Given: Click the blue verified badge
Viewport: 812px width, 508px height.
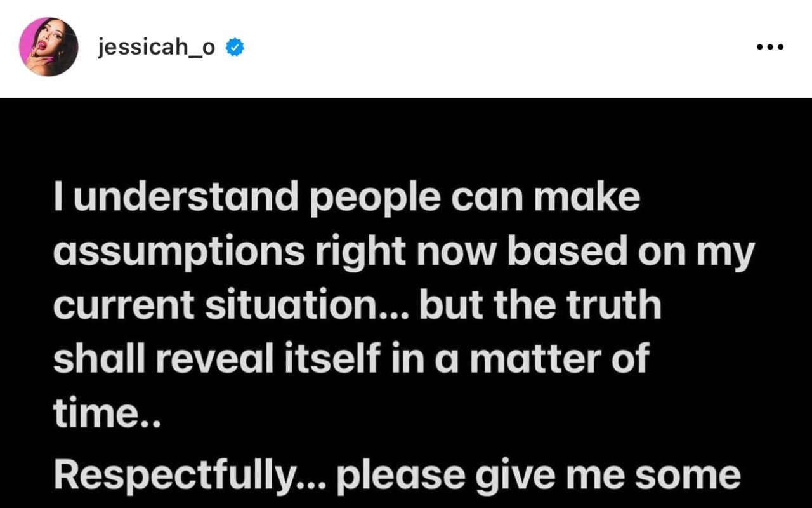Looking at the screenshot, I should click(x=236, y=48).
